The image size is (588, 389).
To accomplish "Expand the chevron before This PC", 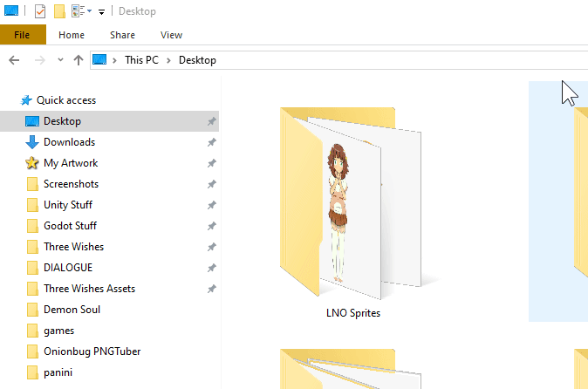I will click(115, 60).
